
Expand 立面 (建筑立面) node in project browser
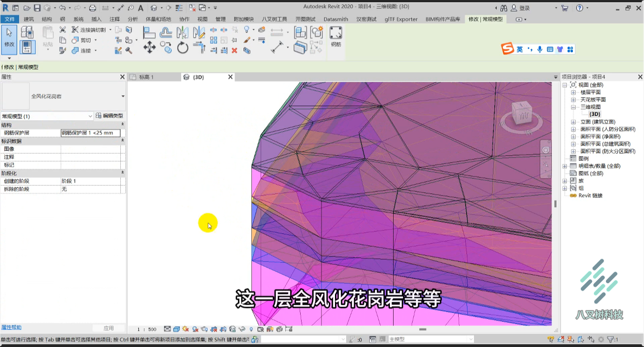click(x=573, y=122)
